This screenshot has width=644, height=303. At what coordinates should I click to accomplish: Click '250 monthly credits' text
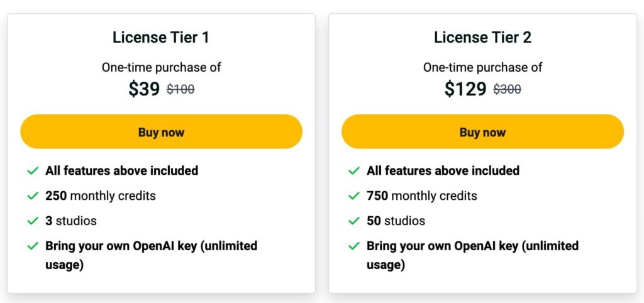coord(101,196)
